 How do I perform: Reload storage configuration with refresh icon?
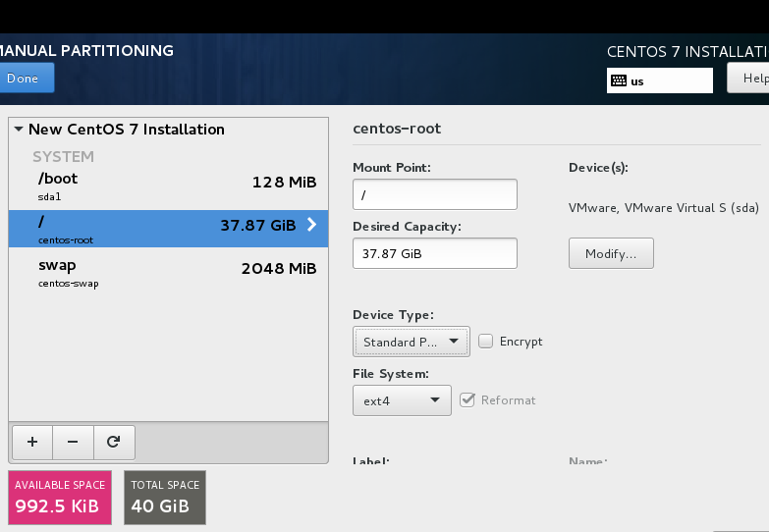(x=114, y=443)
